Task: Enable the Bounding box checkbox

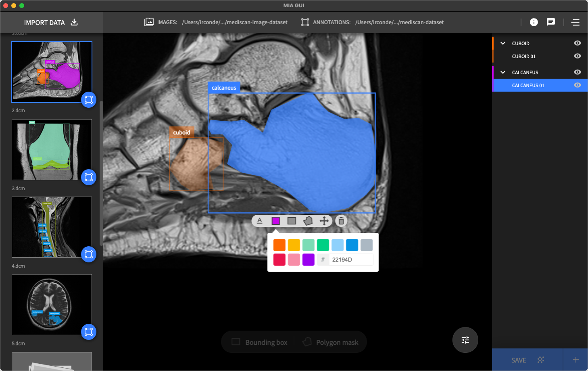Action: point(236,342)
